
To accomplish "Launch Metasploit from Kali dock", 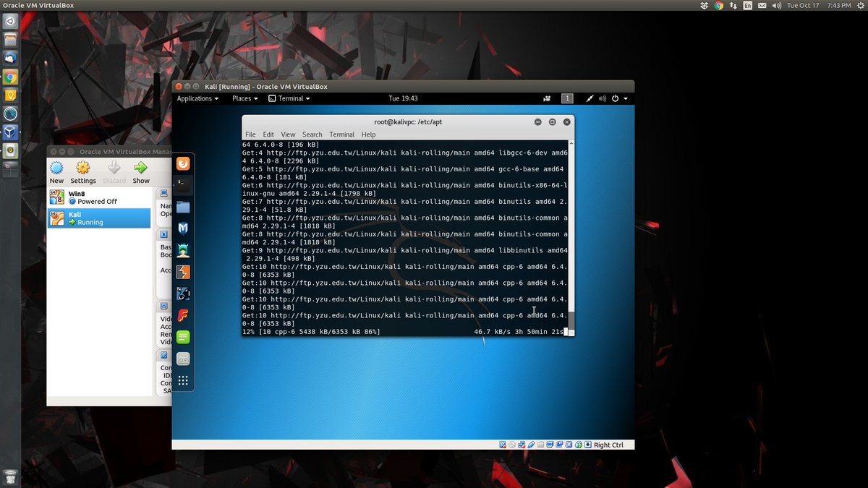I will [183, 228].
